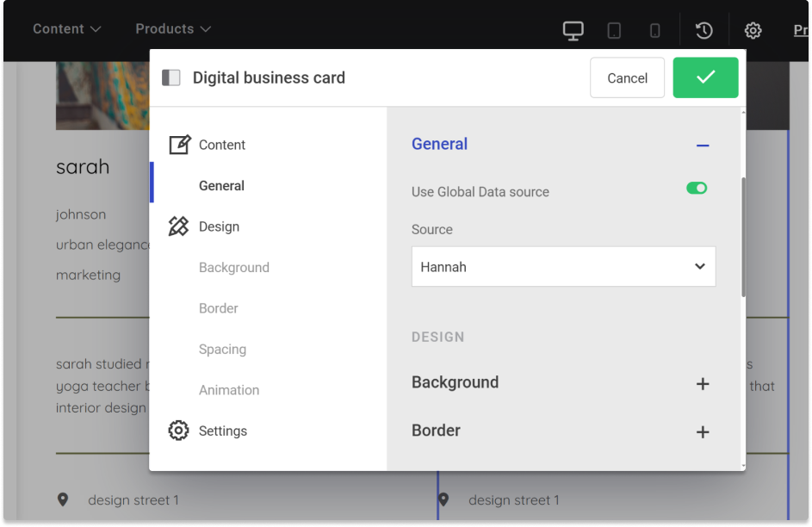Screen dimensions: 812x527
Task: Confirm changes with the green checkmark
Action: click(x=705, y=77)
